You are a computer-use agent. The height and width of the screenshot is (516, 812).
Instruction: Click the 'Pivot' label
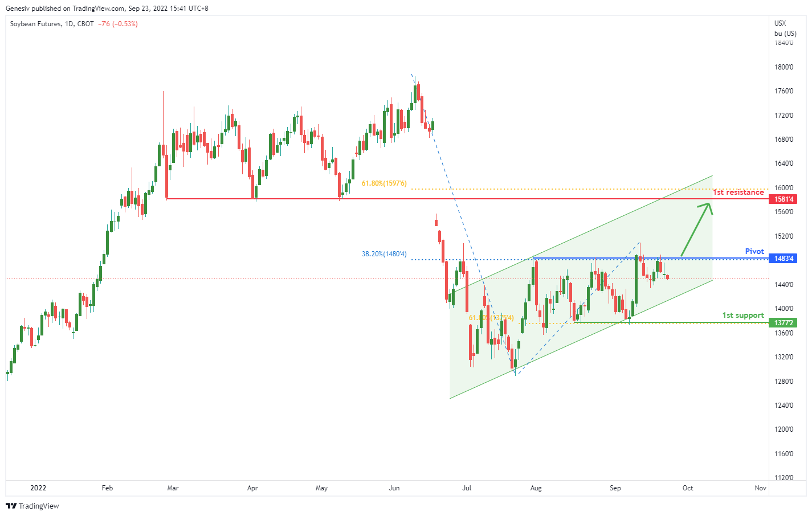(754, 251)
